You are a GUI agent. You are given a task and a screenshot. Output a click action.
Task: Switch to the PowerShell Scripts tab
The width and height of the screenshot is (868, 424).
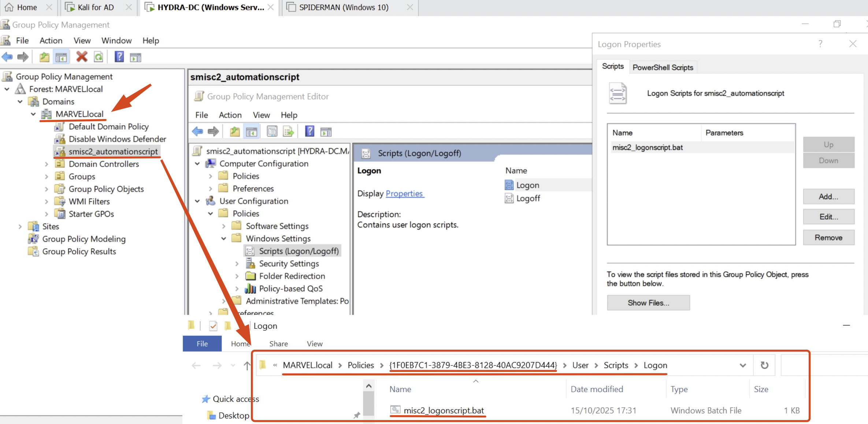[663, 67]
